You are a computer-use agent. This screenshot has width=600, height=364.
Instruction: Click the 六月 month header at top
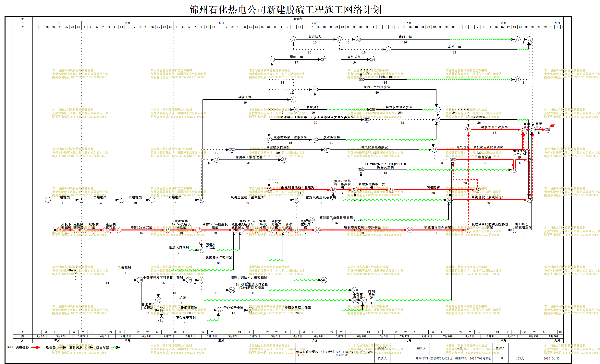(x=315, y=23)
